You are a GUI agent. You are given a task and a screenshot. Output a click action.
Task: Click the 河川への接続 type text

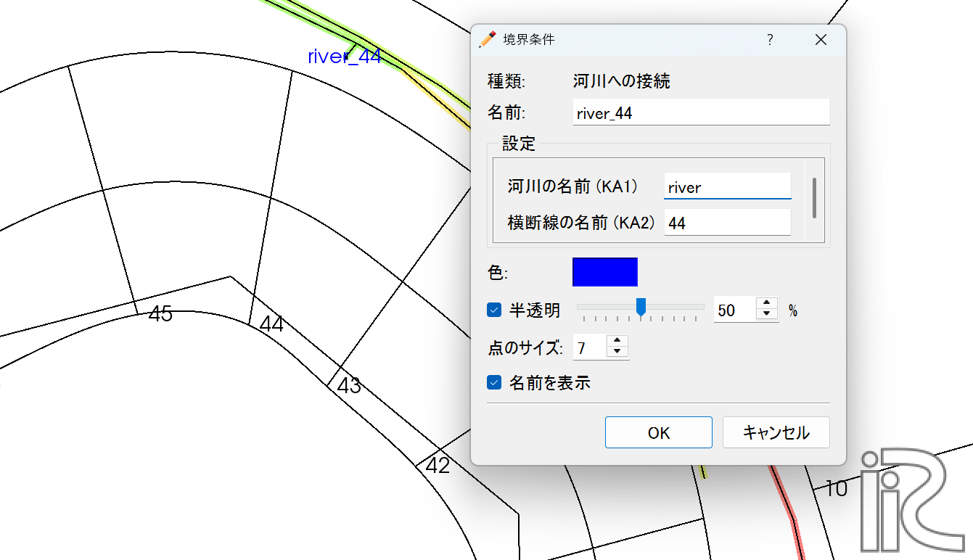(x=622, y=81)
